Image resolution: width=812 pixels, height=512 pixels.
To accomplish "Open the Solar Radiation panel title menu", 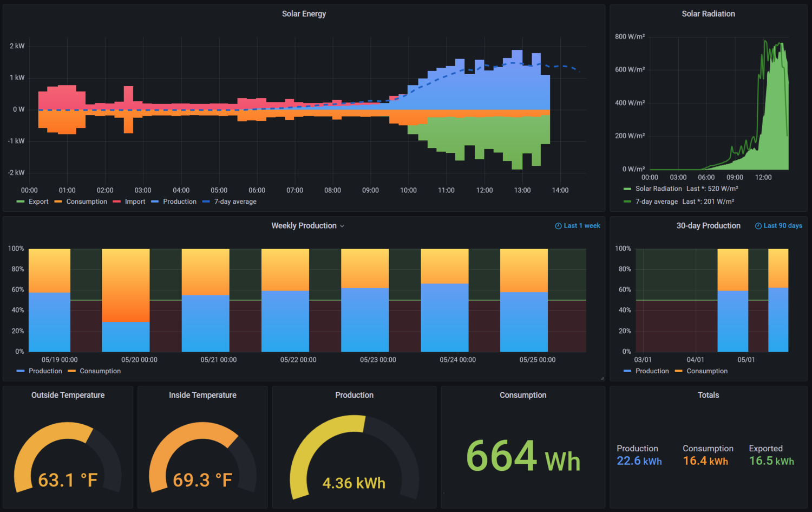I will (x=708, y=14).
